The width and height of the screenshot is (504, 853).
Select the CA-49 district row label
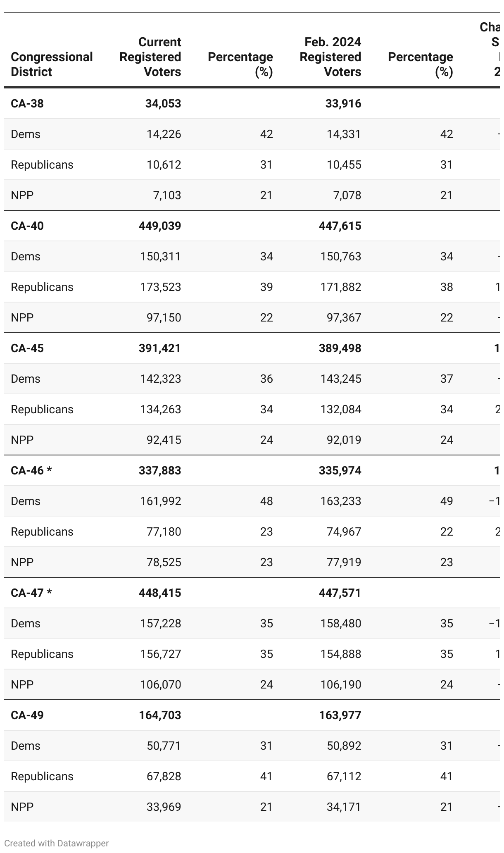[27, 715]
